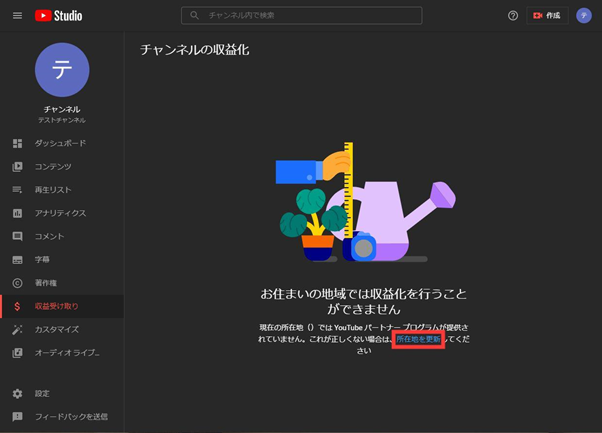Click the analytics bar chart icon

pos(17,213)
